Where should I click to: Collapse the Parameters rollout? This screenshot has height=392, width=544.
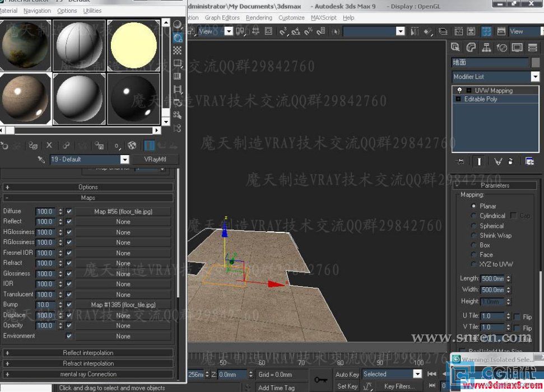coord(495,185)
